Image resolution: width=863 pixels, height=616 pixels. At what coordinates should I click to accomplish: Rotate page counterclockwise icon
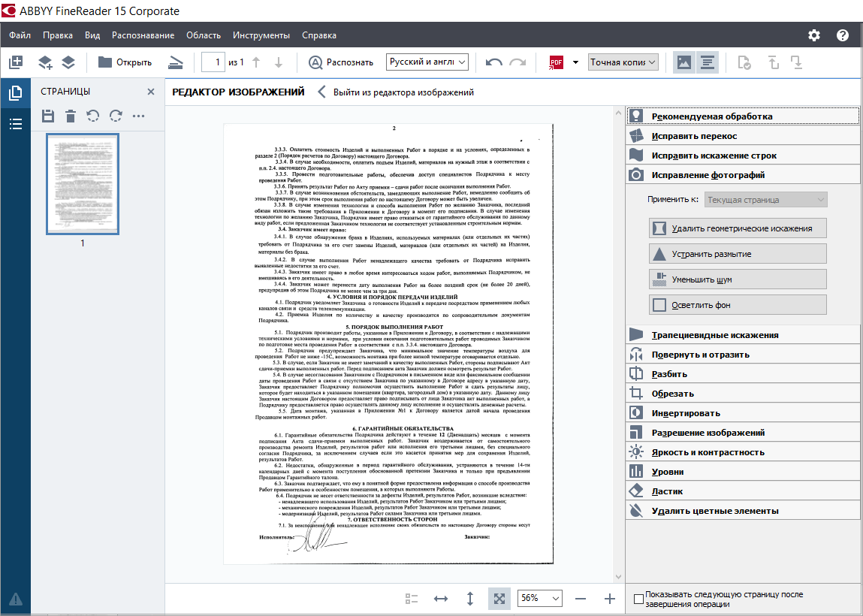point(93,116)
